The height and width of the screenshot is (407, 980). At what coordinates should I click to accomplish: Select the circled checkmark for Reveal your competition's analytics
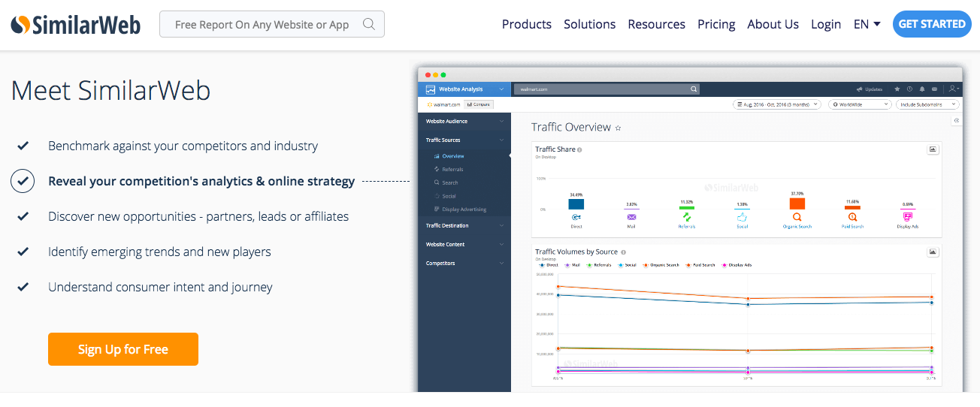pyautogui.click(x=23, y=181)
